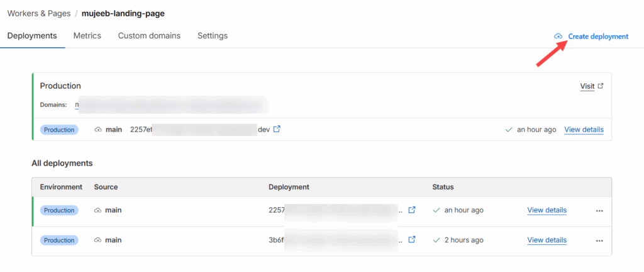Image resolution: width=644 pixels, height=272 pixels.
Task: Open external link icon for 2257 deployment row
Action: [412, 210]
